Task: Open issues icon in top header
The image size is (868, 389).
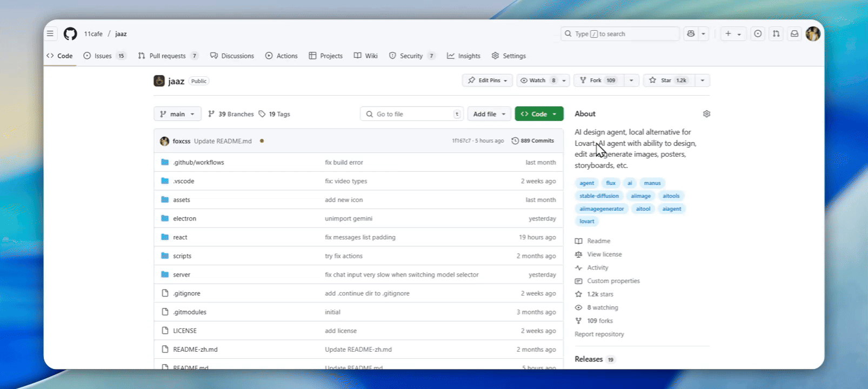Action: point(758,33)
